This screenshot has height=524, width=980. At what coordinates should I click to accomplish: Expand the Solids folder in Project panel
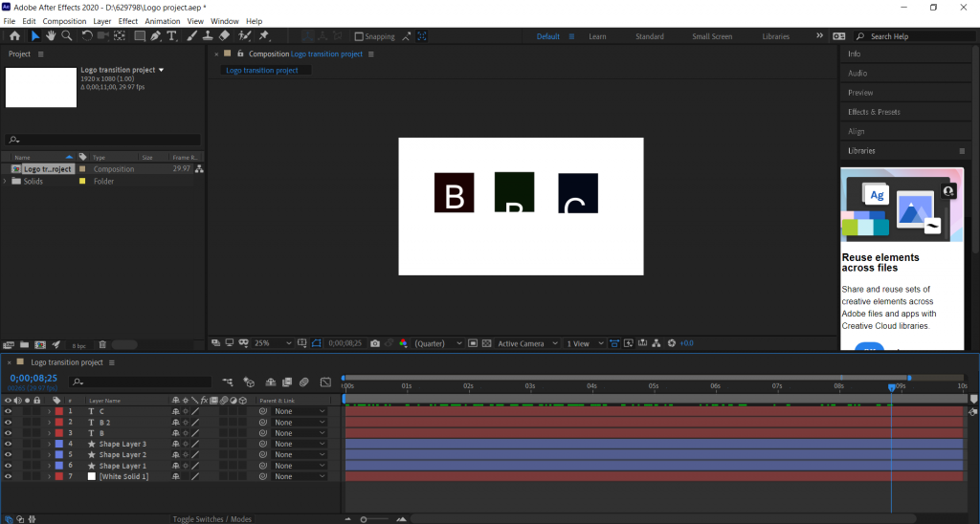6,181
